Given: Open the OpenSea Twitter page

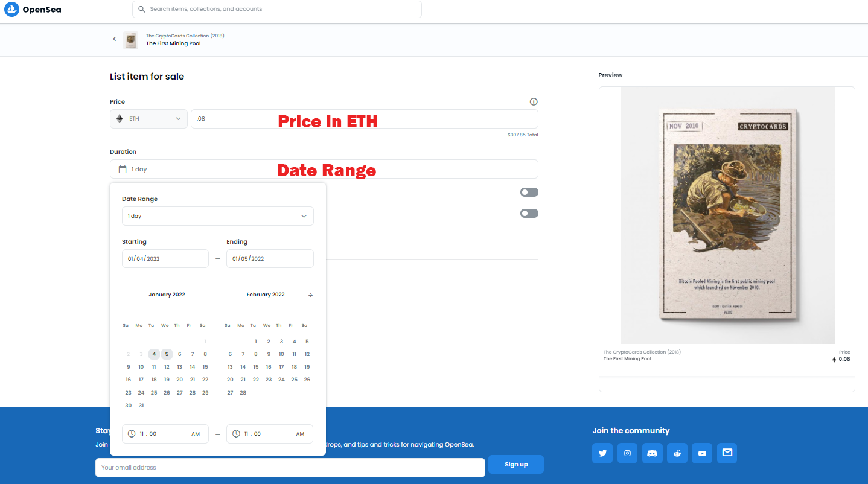Looking at the screenshot, I should pyautogui.click(x=602, y=453).
